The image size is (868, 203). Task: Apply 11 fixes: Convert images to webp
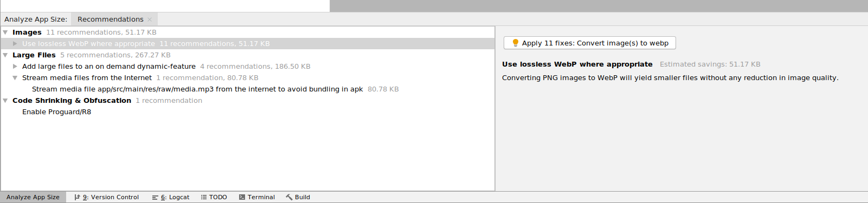coord(590,43)
